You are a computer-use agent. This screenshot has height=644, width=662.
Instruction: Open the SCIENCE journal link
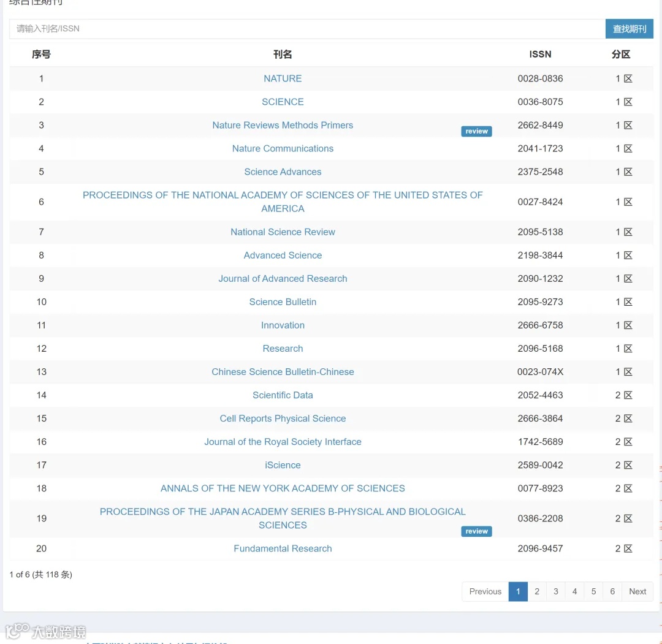(283, 102)
